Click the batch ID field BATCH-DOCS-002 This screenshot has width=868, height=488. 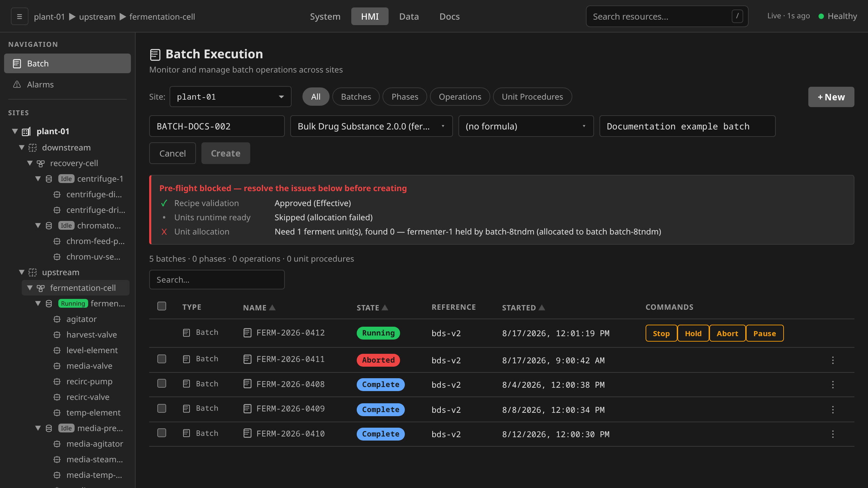[x=217, y=126]
